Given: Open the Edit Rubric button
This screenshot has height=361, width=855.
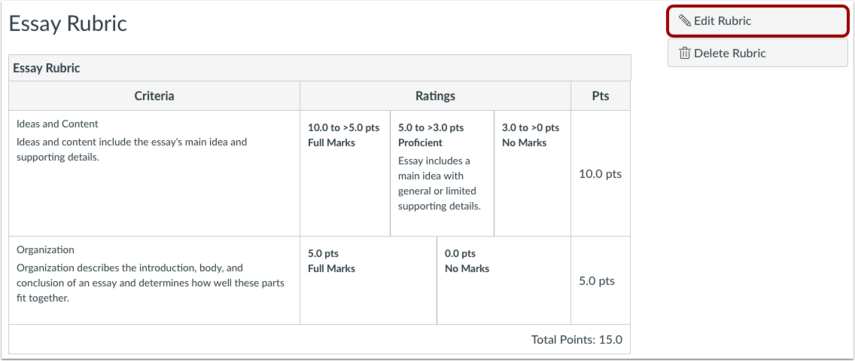Looking at the screenshot, I should tap(758, 21).
